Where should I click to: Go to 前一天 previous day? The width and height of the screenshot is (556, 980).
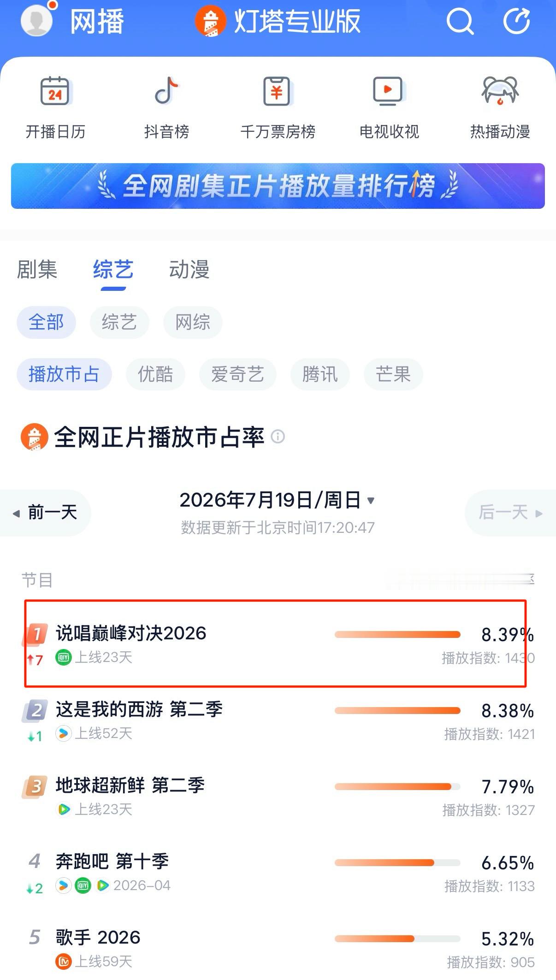pos(45,513)
